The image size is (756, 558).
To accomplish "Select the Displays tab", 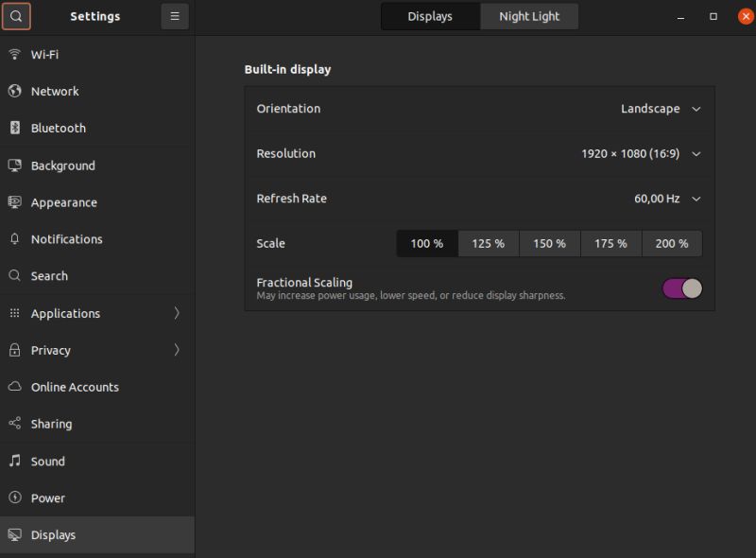I will click(430, 16).
